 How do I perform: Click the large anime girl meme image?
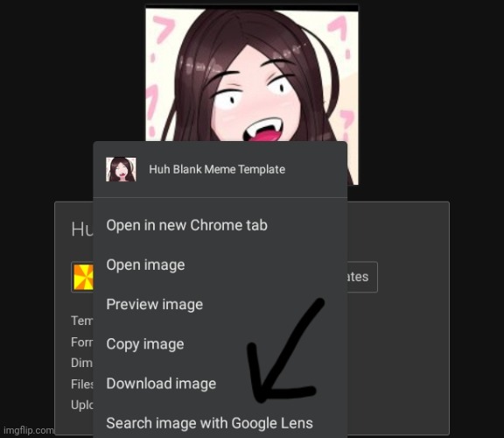click(x=252, y=74)
